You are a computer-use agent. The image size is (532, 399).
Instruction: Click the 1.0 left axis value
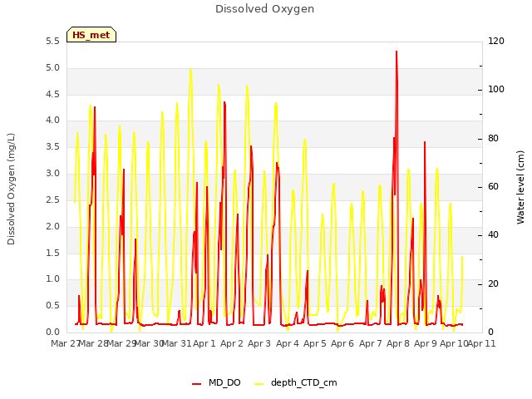(x=52, y=279)
